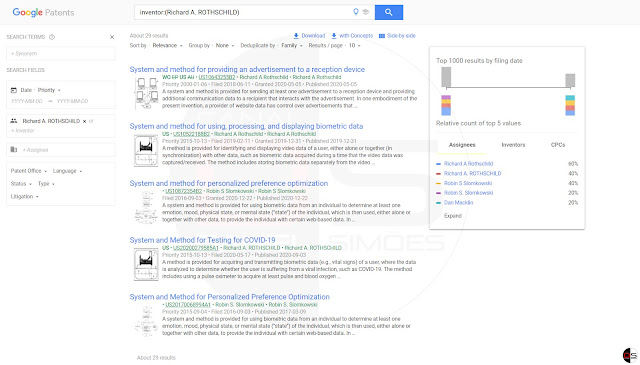Open System and Method for Testing for COVID-19

click(202, 240)
